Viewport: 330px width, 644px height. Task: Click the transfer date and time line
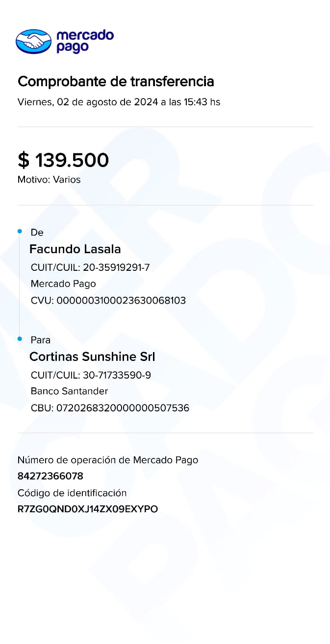pos(119,102)
